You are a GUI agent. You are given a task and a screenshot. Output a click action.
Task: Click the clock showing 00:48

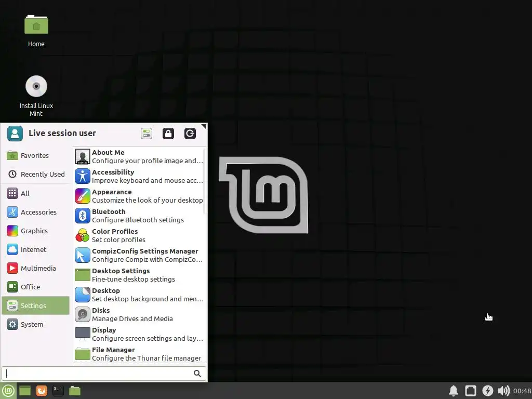(x=522, y=391)
